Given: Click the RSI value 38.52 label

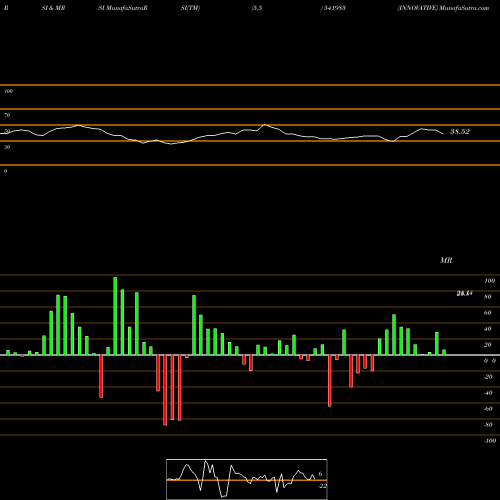Looking at the screenshot, I should [460, 131].
